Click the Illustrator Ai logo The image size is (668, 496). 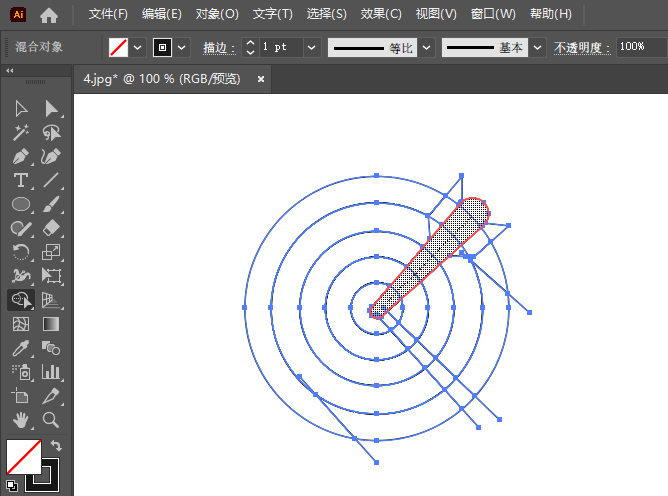click(18, 14)
